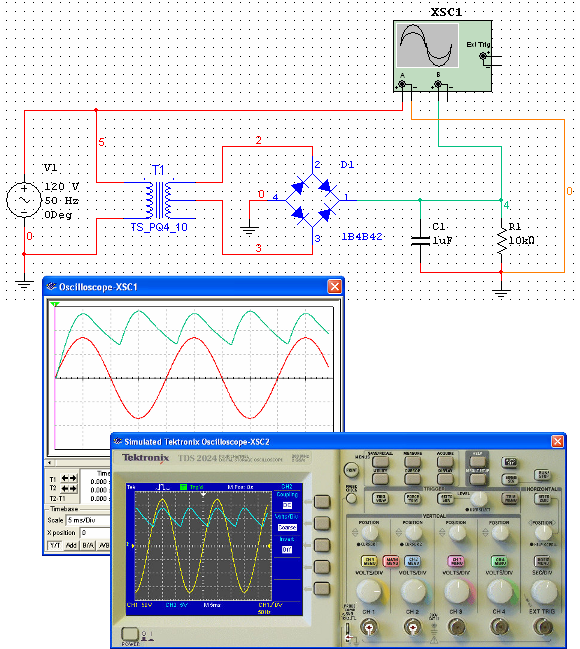Click the FORCE TRIG button
This screenshot has height=649, width=580.
[x=413, y=498]
